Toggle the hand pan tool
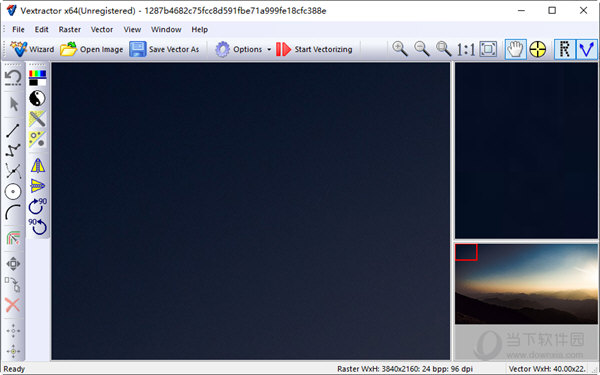Viewport: 600px width, 375px height. pyautogui.click(x=515, y=49)
